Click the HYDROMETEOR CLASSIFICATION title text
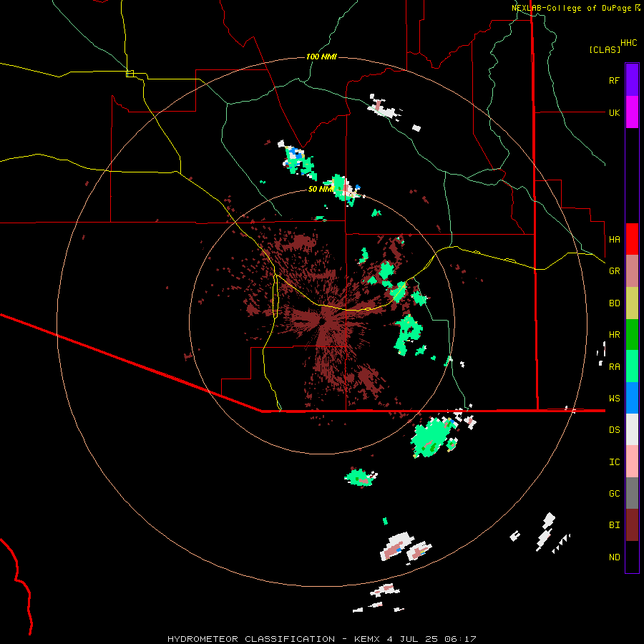 click(251, 639)
